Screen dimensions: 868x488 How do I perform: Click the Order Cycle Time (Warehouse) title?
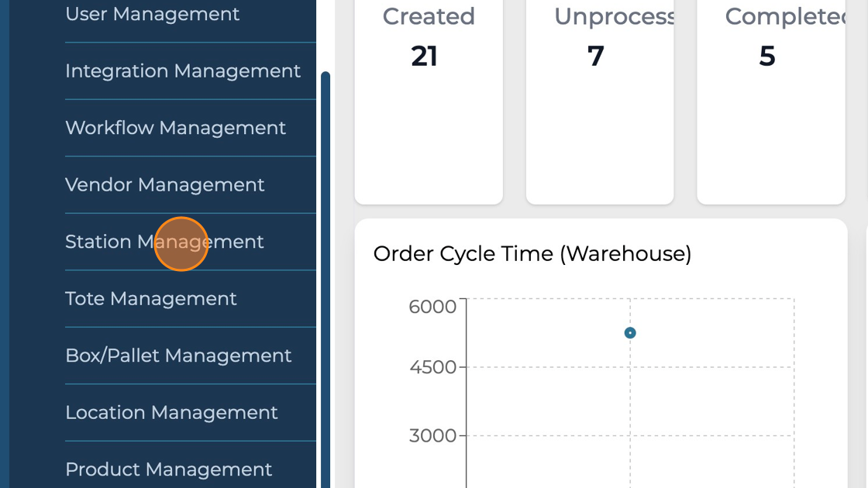click(532, 253)
